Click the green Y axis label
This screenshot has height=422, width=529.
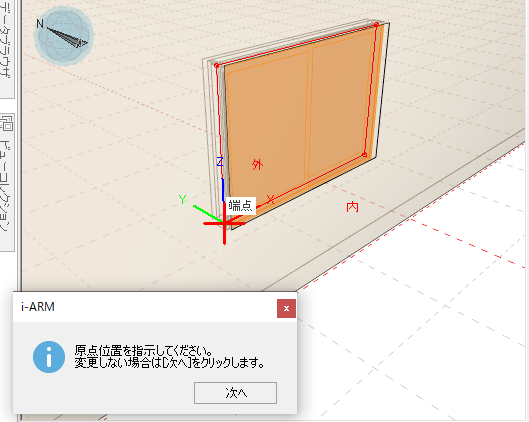pos(183,199)
